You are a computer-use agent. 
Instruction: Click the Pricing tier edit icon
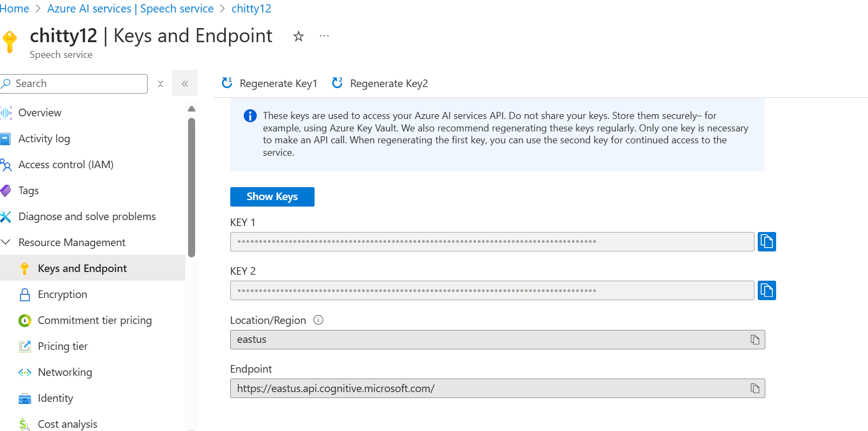25,347
